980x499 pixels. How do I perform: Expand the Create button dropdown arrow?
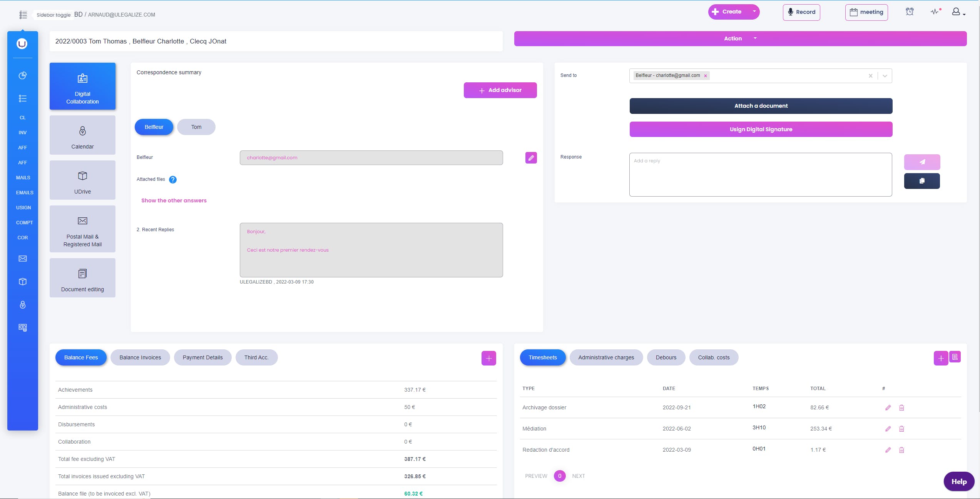(x=754, y=12)
